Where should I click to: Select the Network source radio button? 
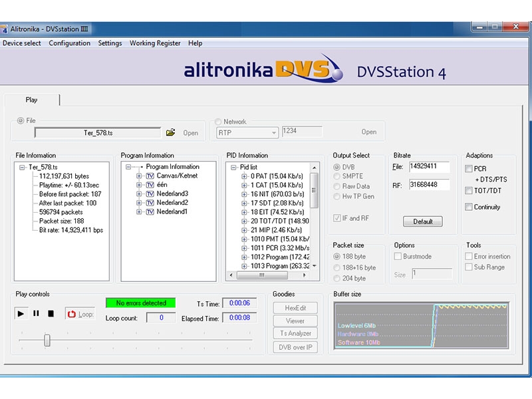pyautogui.click(x=218, y=122)
